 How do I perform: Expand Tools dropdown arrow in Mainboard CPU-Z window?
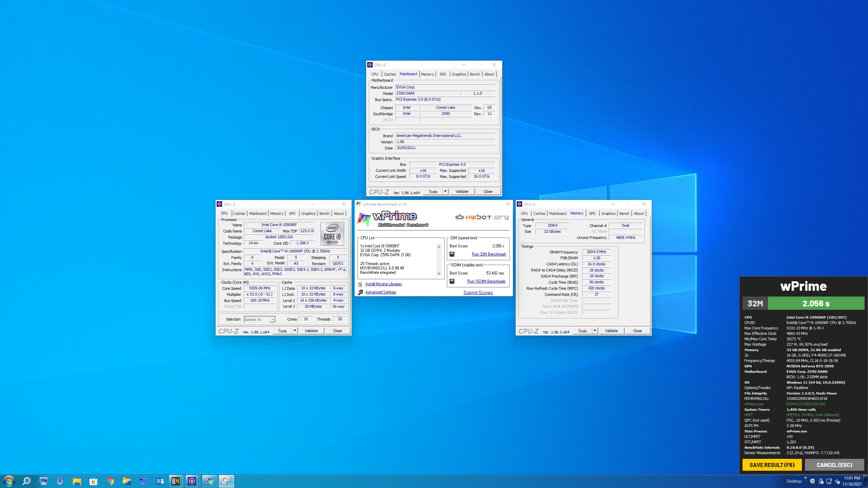[446, 191]
